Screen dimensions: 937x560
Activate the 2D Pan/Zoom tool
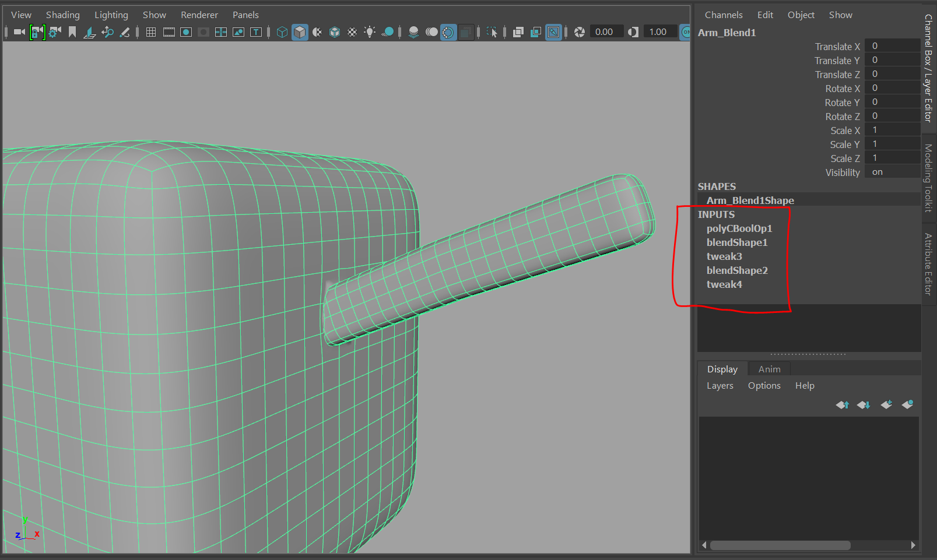108,32
